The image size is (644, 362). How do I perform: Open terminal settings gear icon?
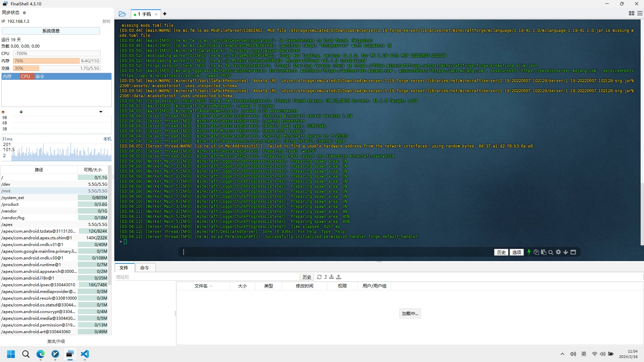pyautogui.click(x=558, y=252)
